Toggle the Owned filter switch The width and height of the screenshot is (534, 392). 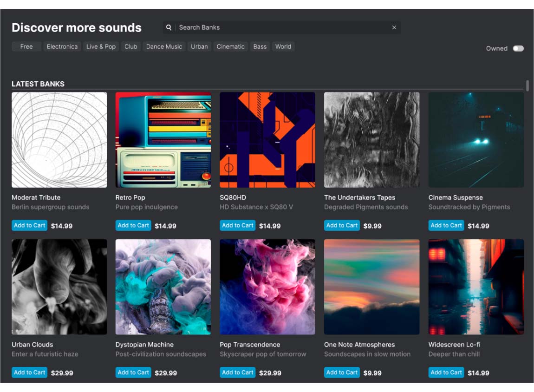518,48
